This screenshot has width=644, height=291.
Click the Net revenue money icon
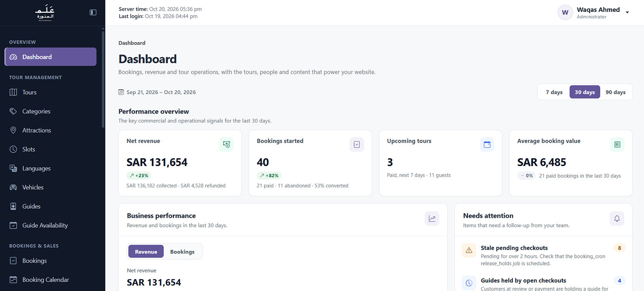pos(226,145)
